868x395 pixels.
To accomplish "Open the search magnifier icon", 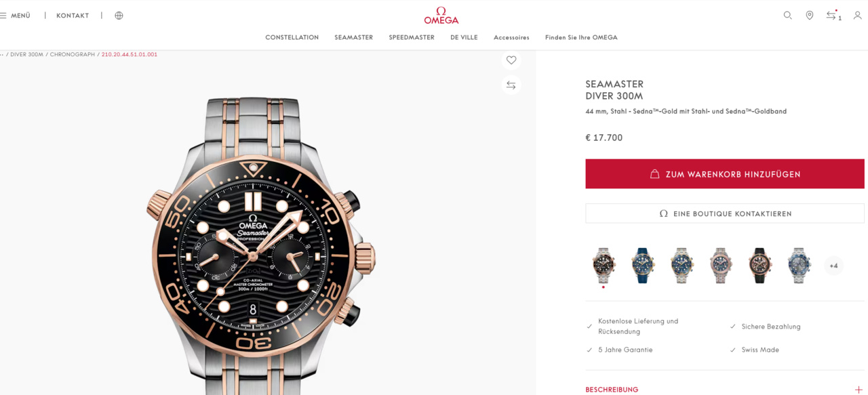I will pyautogui.click(x=787, y=15).
